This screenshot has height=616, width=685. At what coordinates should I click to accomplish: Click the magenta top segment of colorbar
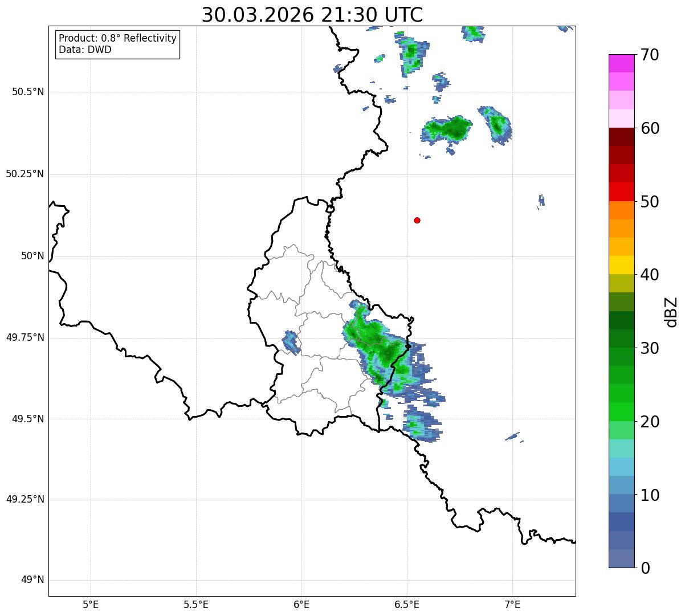point(621,63)
